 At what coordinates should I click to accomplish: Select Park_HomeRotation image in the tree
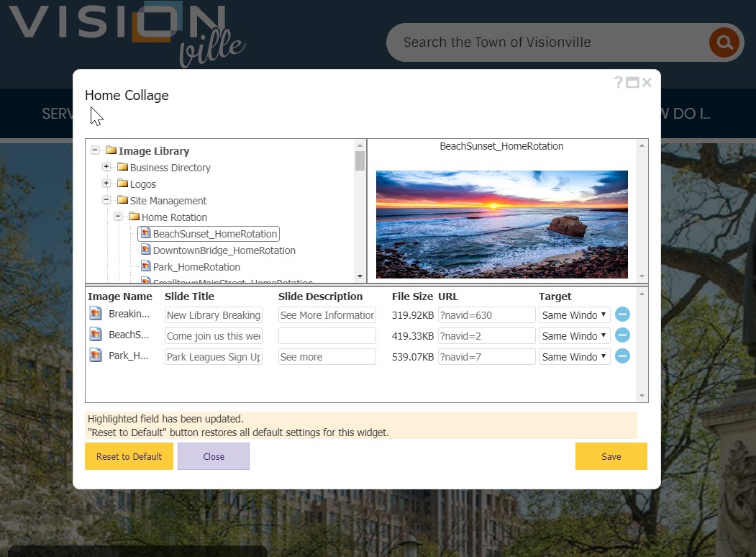196,267
